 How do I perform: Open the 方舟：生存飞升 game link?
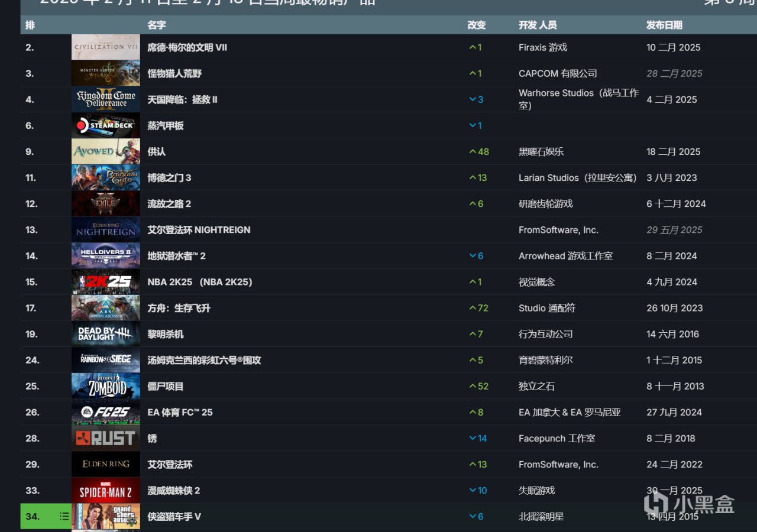(179, 307)
